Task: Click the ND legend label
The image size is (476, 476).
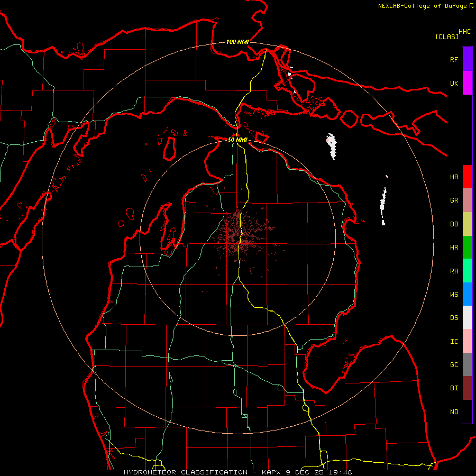Action: (x=454, y=411)
